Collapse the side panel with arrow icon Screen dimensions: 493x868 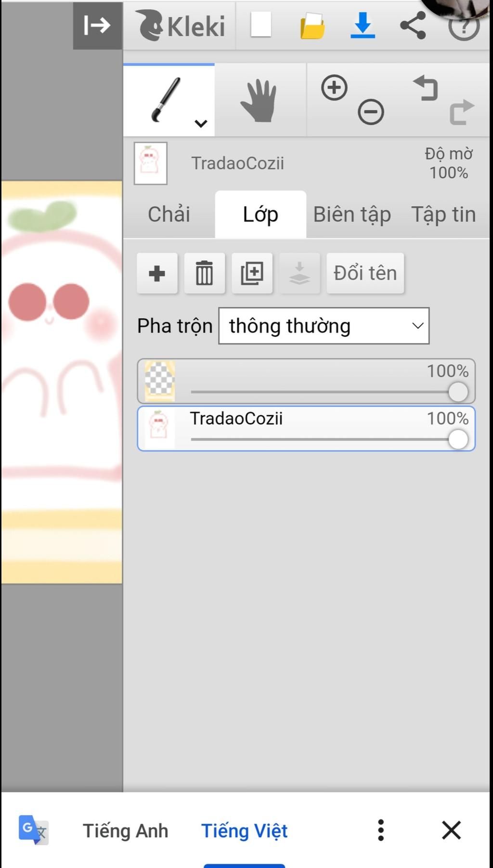[97, 25]
